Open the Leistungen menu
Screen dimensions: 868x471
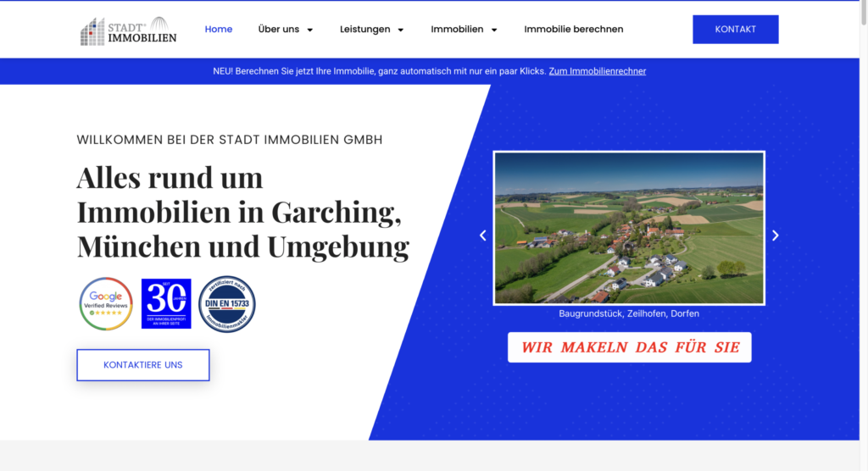click(x=364, y=30)
